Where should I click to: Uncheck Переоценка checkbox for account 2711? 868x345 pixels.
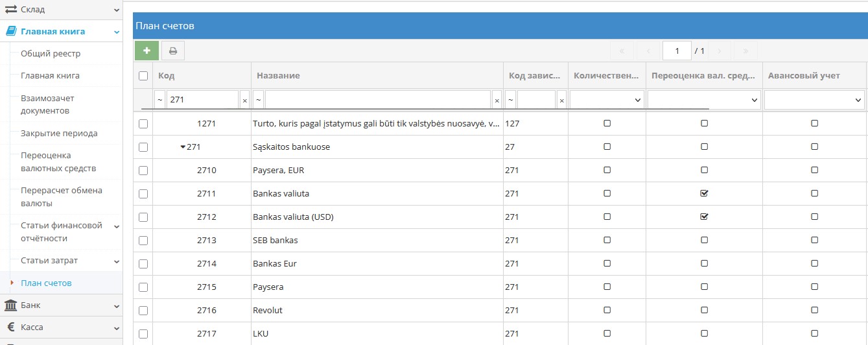click(x=704, y=193)
